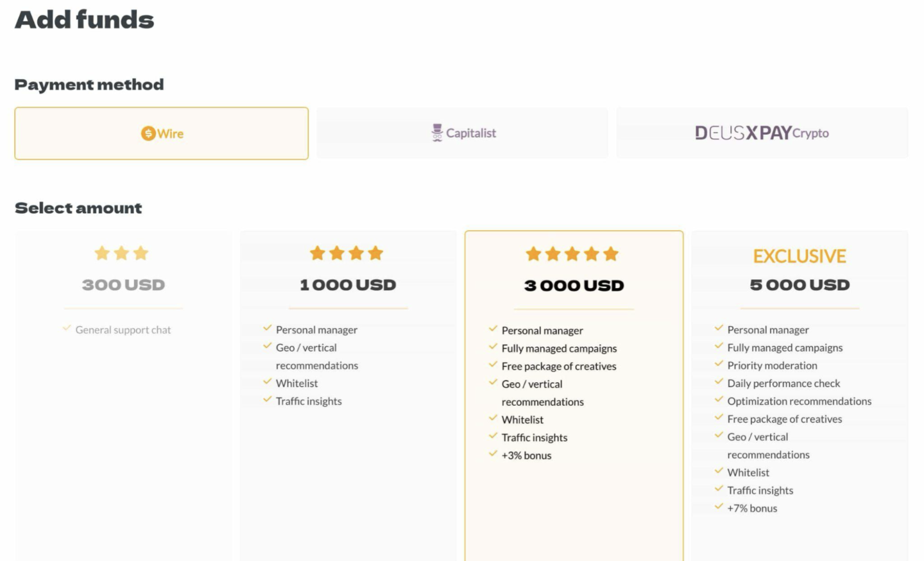924x561 pixels.
Task: Click Free package of creatives in 3000 card
Action: pyautogui.click(x=559, y=366)
